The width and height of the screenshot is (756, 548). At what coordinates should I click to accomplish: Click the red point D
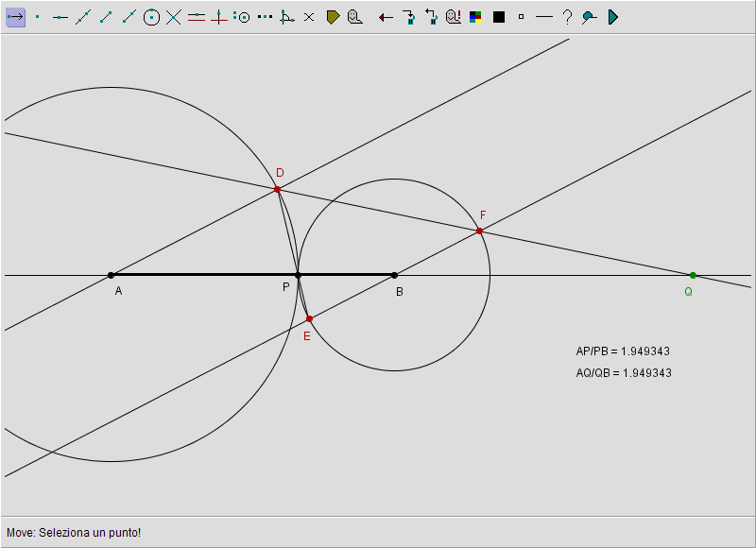point(277,189)
